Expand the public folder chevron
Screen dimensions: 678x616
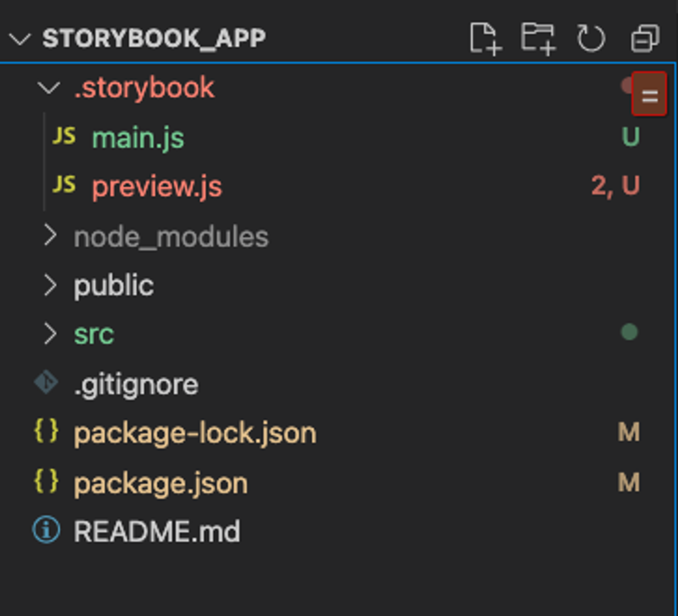point(50,285)
